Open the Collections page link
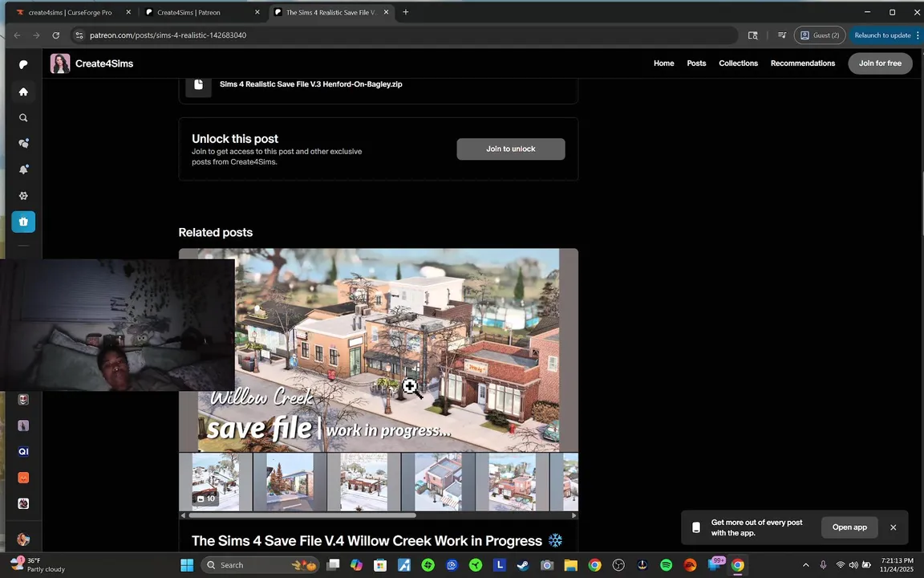The image size is (924, 578). 738,63
